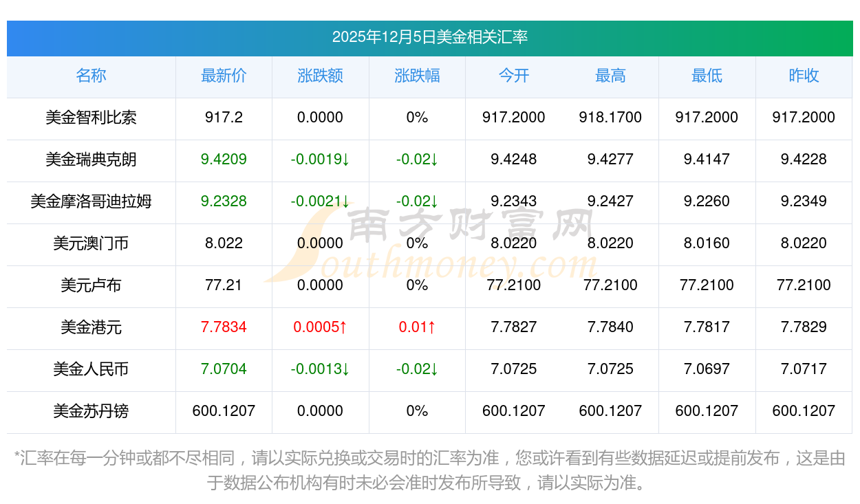Click the table title 2025年12月5日美金相关汇率
The height and width of the screenshot is (504, 860).
pos(430,37)
